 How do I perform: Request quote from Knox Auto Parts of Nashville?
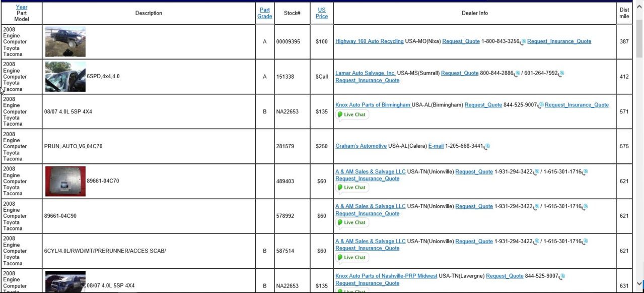[x=505, y=276]
